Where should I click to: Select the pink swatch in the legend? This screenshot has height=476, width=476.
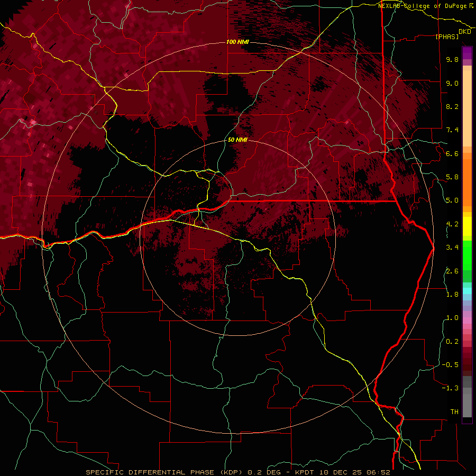click(467, 321)
